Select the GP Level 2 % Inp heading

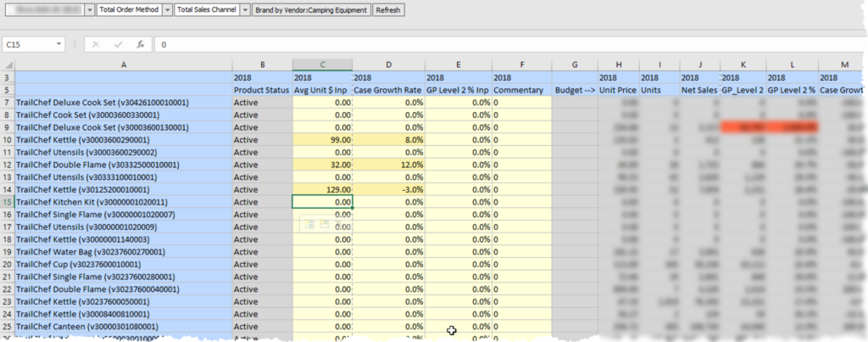click(459, 90)
